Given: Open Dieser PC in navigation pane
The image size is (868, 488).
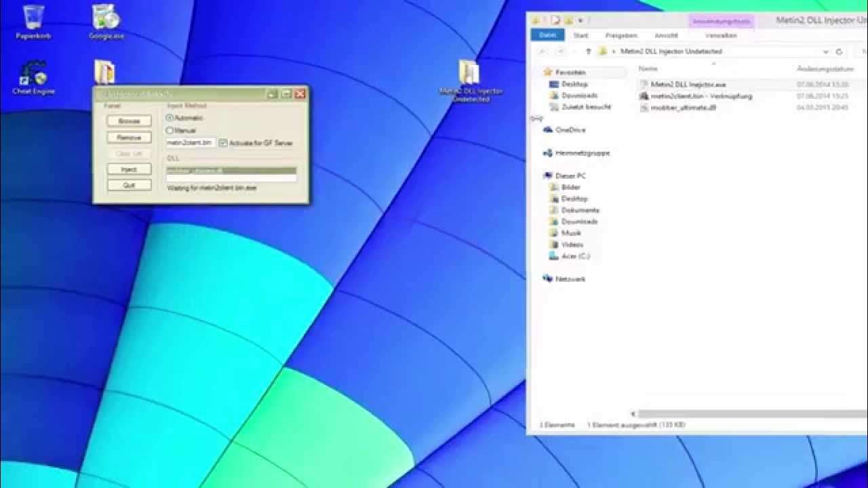Looking at the screenshot, I should point(570,176).
